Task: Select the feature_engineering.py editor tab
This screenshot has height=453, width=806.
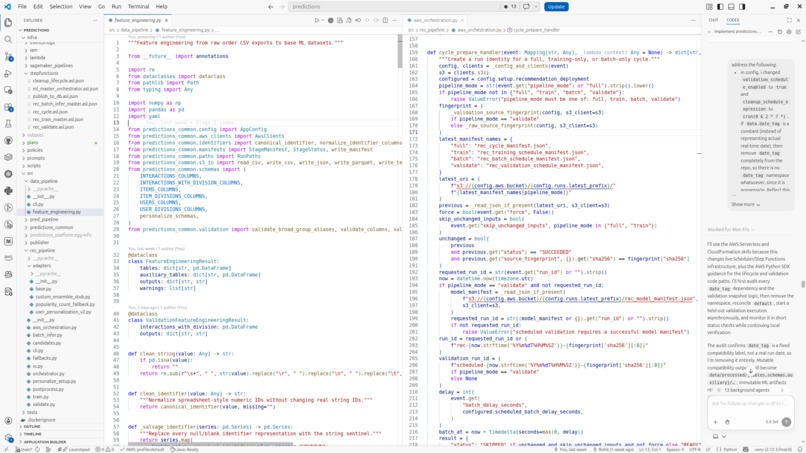Action: pos(137,21)
